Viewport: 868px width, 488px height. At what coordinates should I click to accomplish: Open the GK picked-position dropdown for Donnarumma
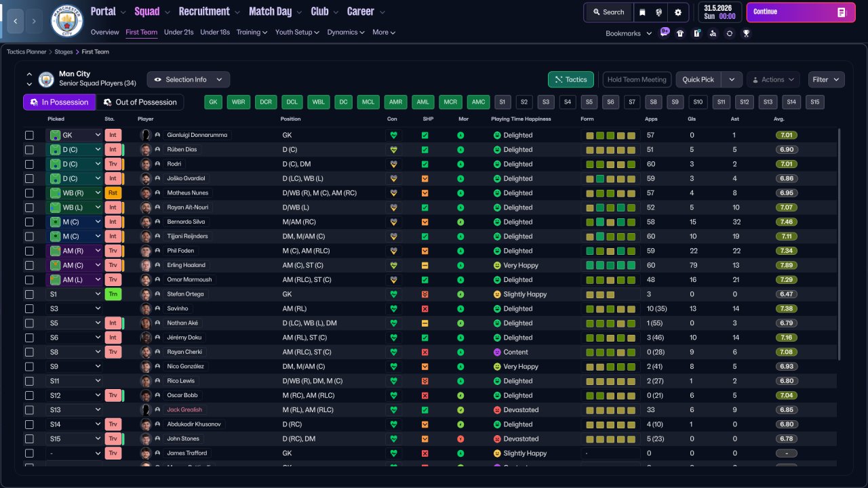coord(75,136)
